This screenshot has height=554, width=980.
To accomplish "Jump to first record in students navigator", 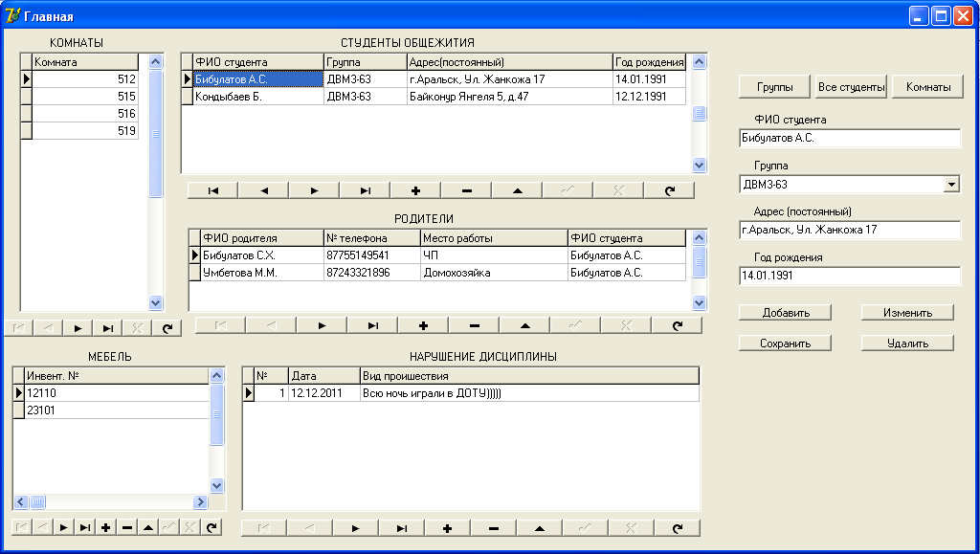I will [213, 190].
